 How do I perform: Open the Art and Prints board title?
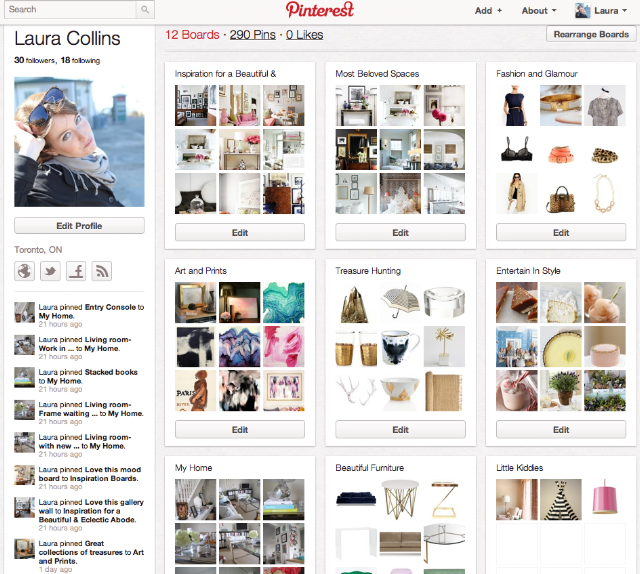pos(200,271)
